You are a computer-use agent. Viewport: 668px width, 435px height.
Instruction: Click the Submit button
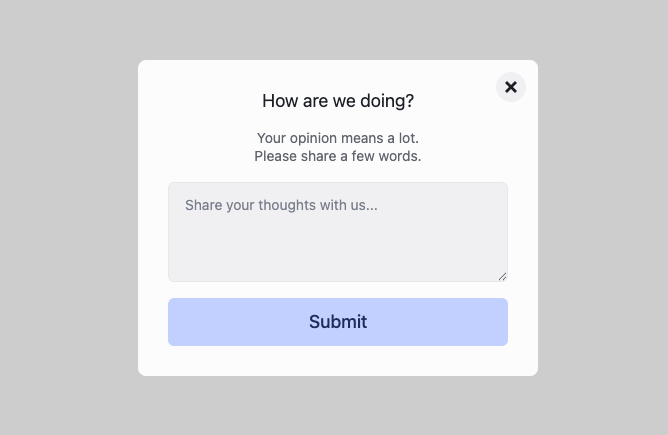tap(338, 322)
